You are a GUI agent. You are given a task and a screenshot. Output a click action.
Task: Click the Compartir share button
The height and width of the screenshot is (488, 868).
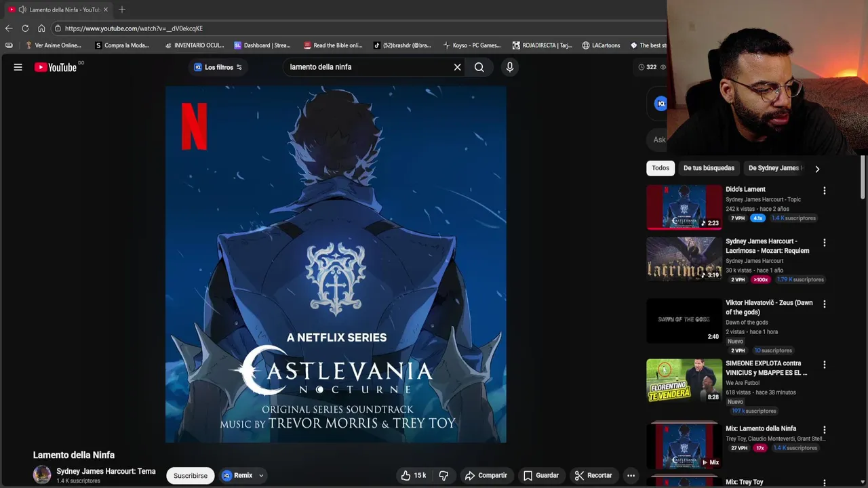tap(486, 475)
